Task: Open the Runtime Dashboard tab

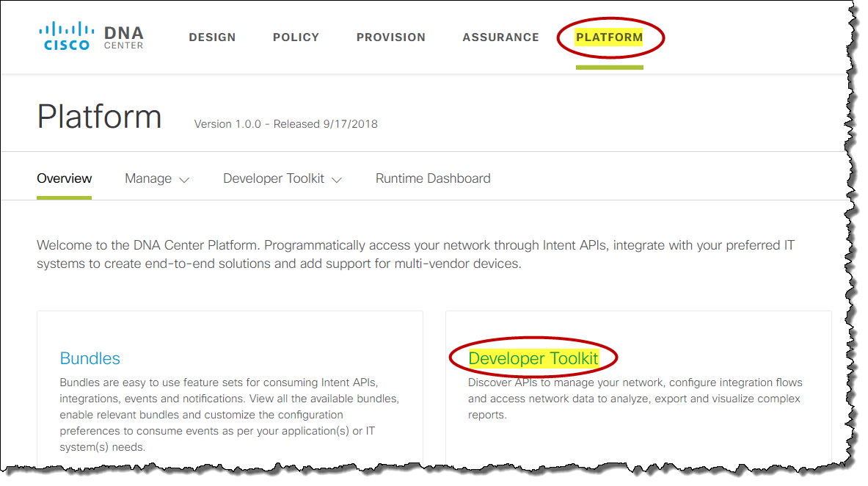Action: coord(433,178)
